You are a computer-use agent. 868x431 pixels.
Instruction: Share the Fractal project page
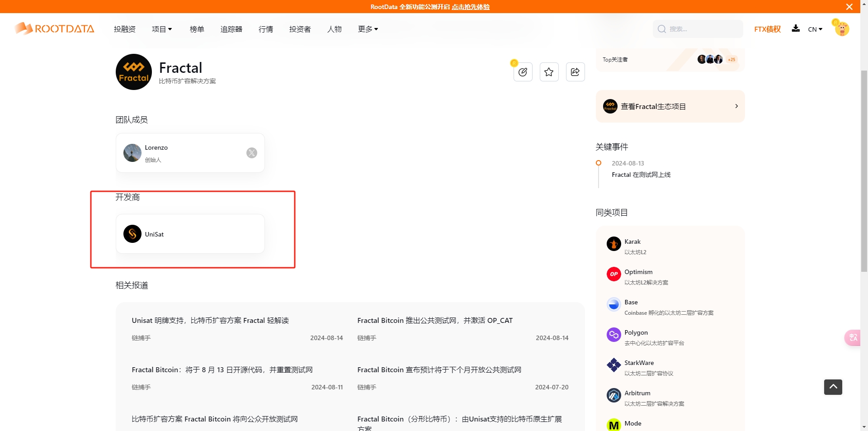click(575, 72)
